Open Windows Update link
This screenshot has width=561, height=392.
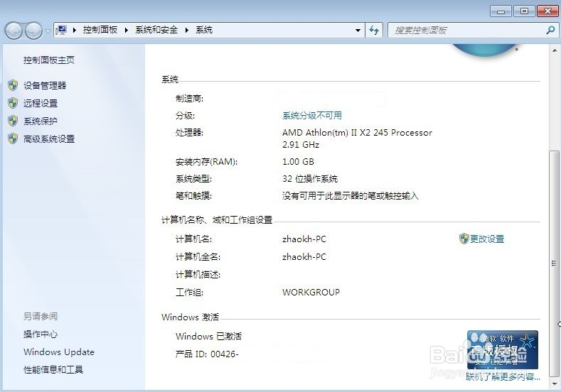(59, 352)
